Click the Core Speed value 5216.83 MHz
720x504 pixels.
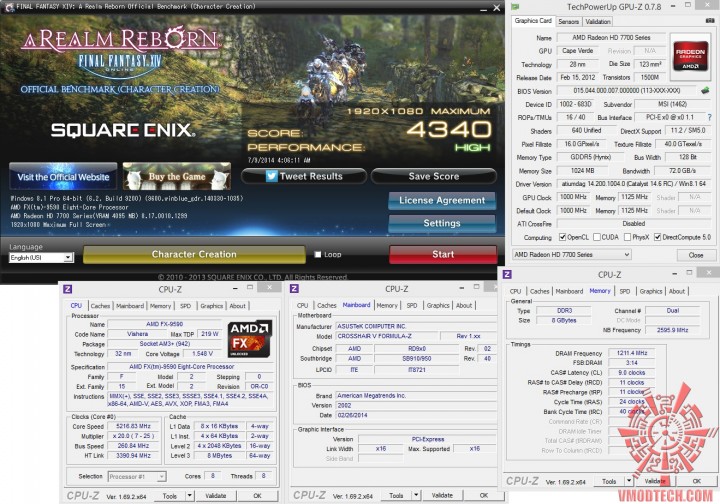tap(133, 426)
